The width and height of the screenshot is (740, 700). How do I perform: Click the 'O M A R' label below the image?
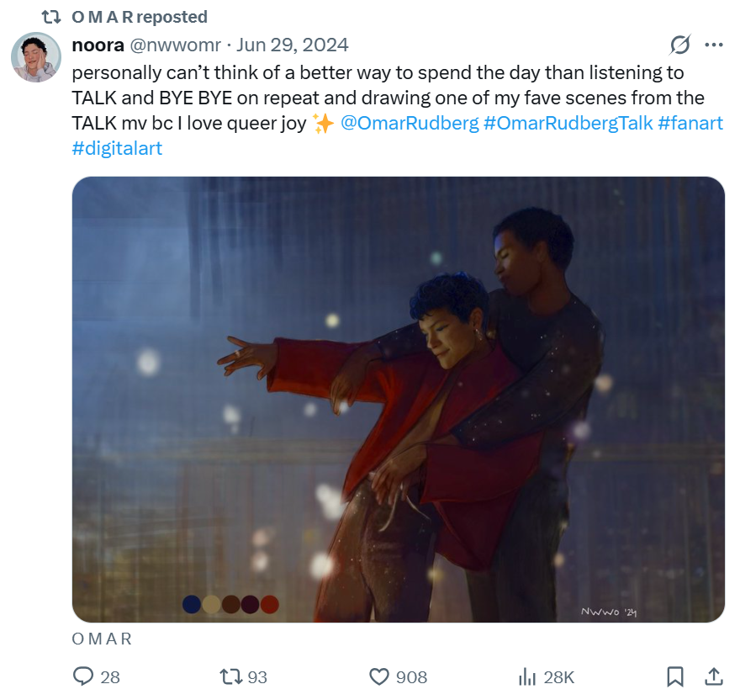(x=102, y=639)
